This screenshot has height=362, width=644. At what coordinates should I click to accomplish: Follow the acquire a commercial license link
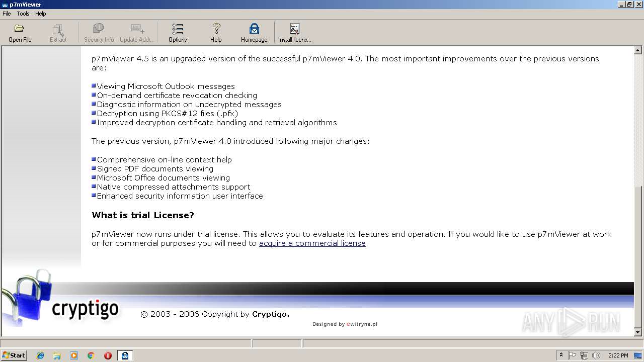coord(312,243)
